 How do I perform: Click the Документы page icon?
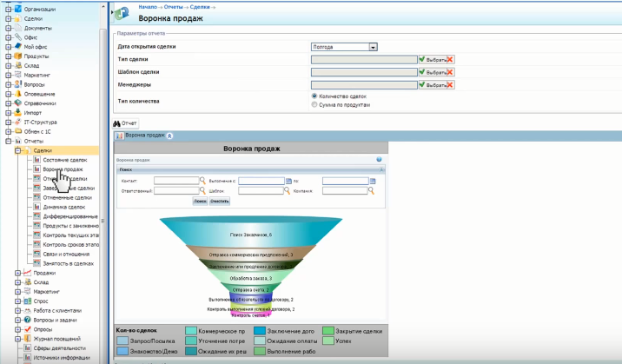[x=18, y=28]
